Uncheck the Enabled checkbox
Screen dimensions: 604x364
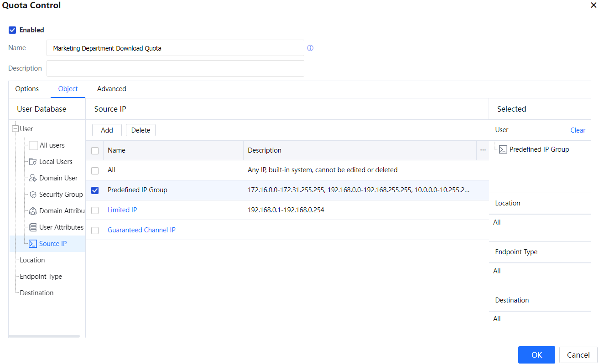coord(13,30)
